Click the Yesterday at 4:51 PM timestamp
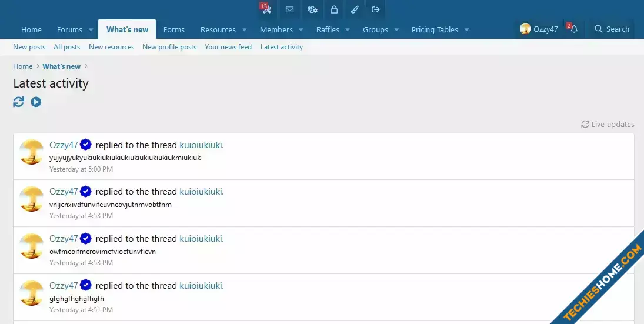This screenshot has width=644, height=324. (x=81, y=310)
